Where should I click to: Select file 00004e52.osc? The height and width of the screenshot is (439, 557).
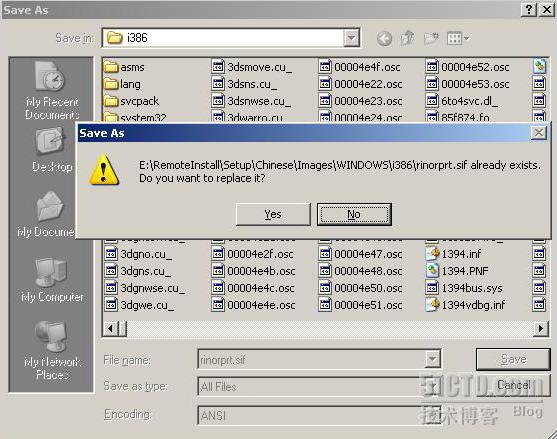pos(467,67)
